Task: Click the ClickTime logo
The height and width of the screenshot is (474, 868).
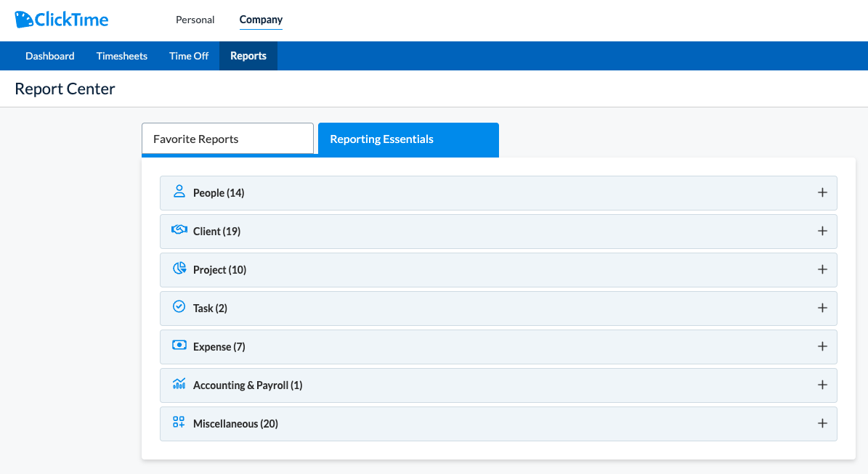Action: (62, 20)
